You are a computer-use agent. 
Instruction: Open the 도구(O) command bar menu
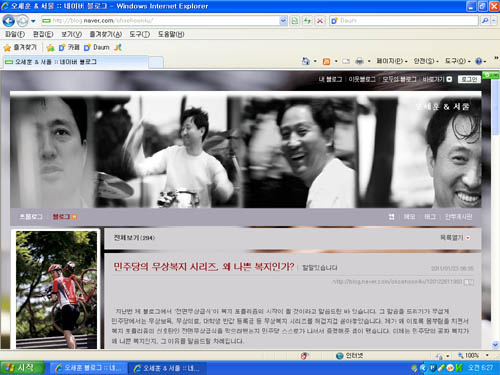point(458,61)
